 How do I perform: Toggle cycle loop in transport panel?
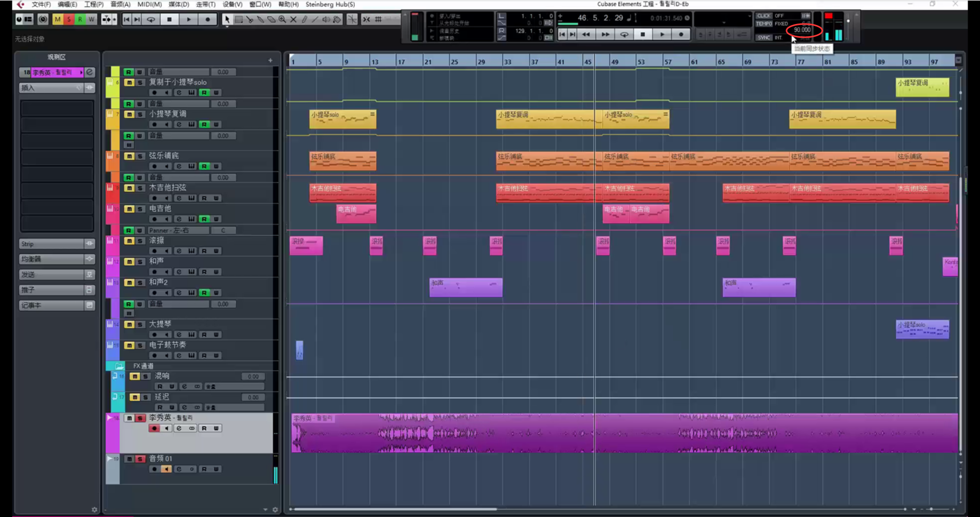624,34
